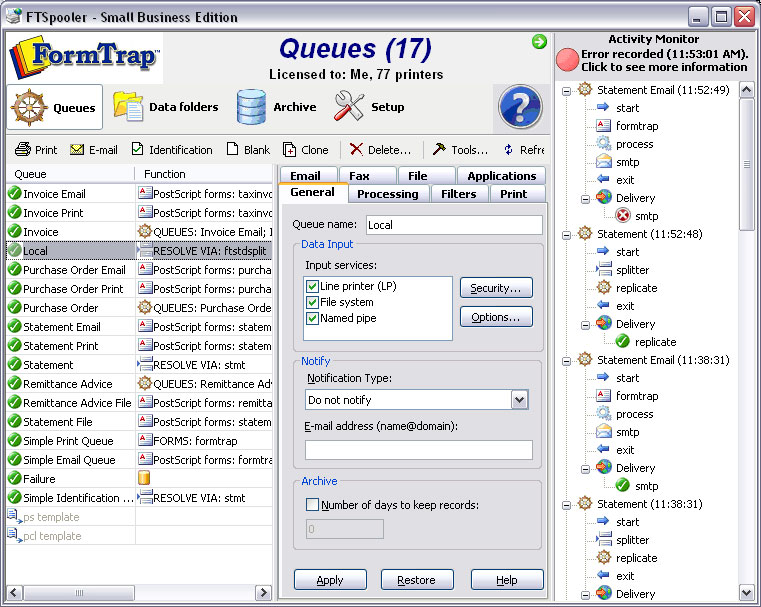Switch to the Fax tab
This screenshot has width=761, height=607.
click(x=367, y=176)
